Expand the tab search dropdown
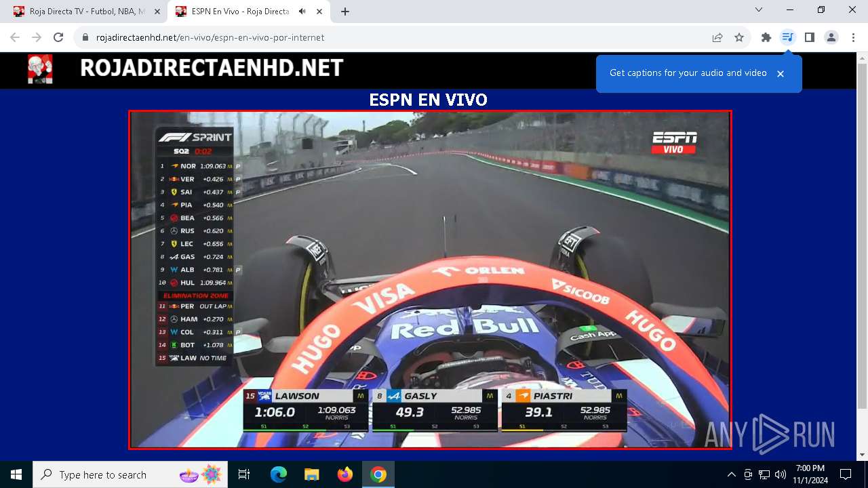This screenshot has height=488, width=868. click(x=759, y=9)
